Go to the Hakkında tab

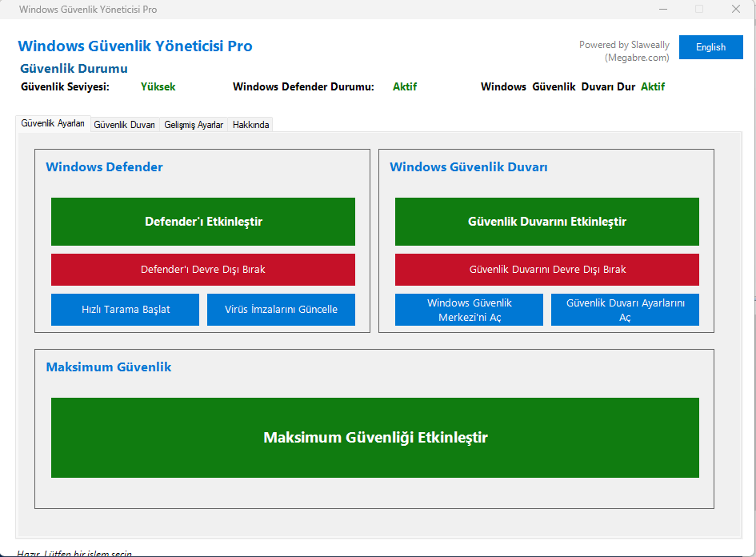(x=250, y=125)
